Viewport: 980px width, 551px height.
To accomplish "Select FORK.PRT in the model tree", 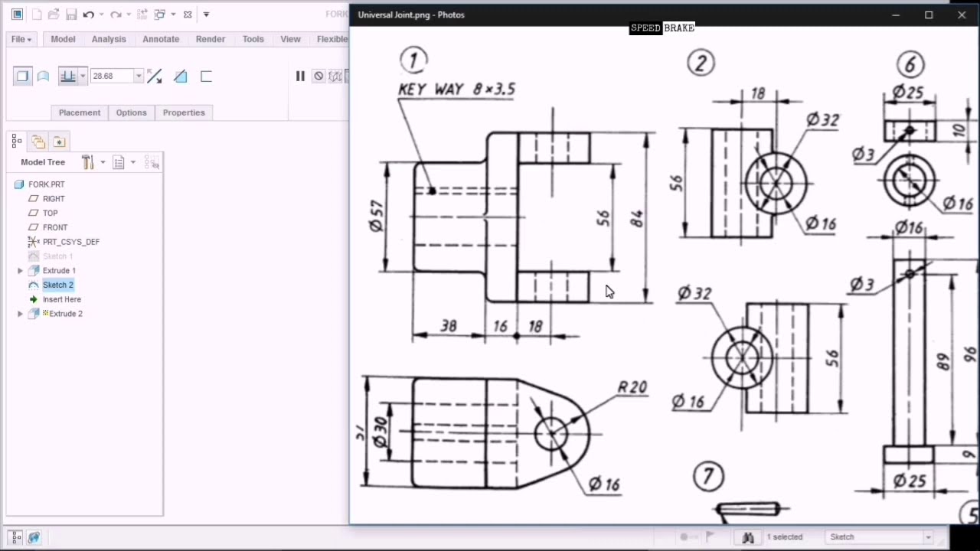I will tap(46, 184).
